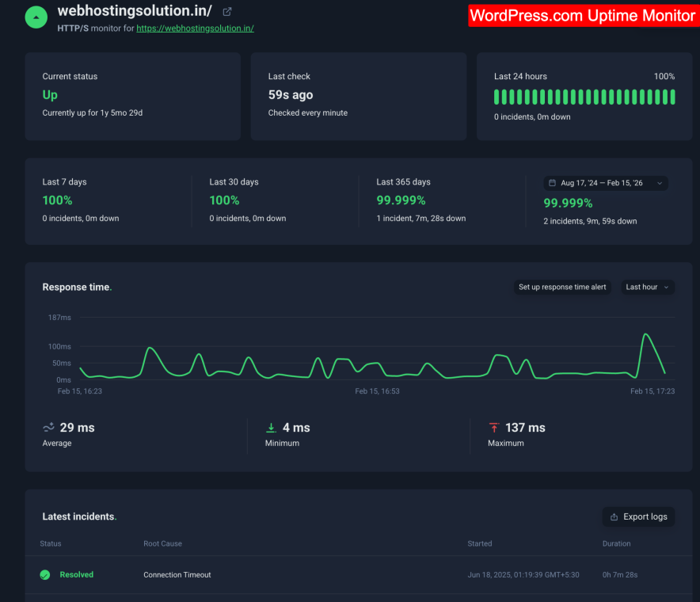This screenshot has height=602, width=700.
Task: Click the Status column header
Action: pyautogui.click(x=50, y=544)
